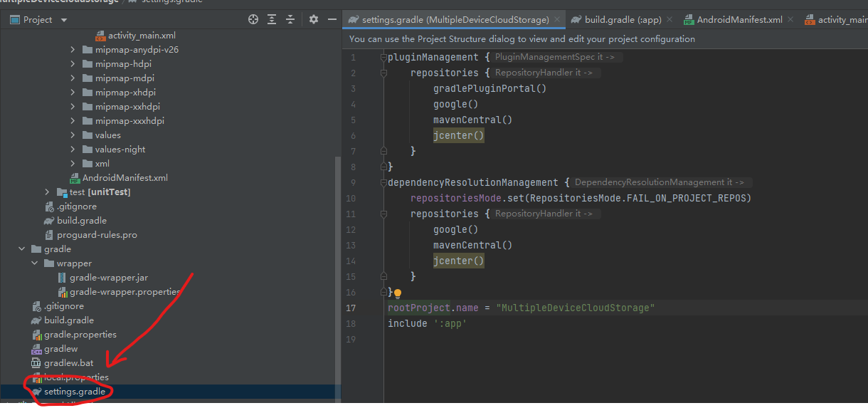Screen dimensions: 868x408
Task: Click the Project Structure notification banner text
Action: pyautogui.click(x=522, y=39)
